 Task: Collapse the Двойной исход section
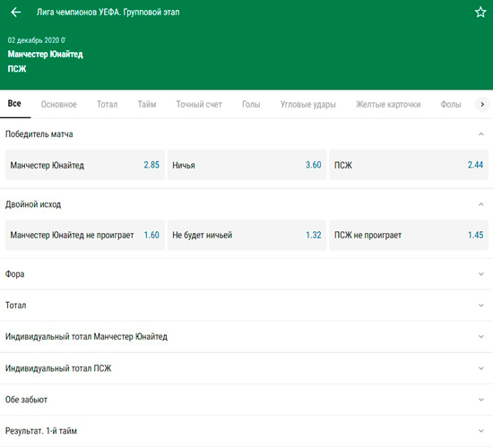click(480, 204)
